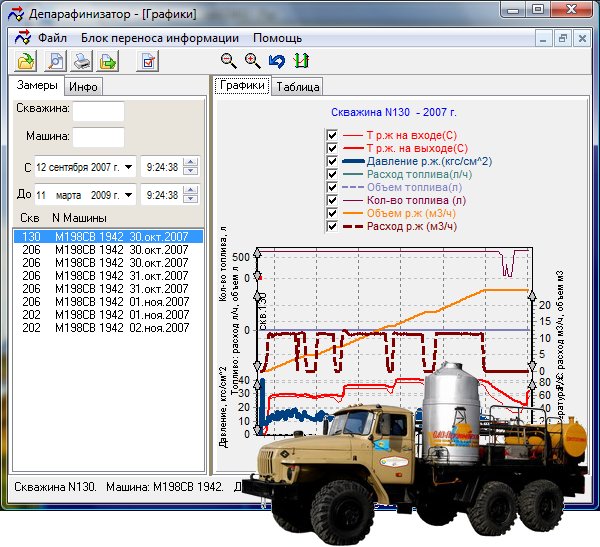Viewport: 600px width, 547px height.
Task: Toggle the 'Давление р.ж.' series checkbox
Action: click(x=332, y=161)
